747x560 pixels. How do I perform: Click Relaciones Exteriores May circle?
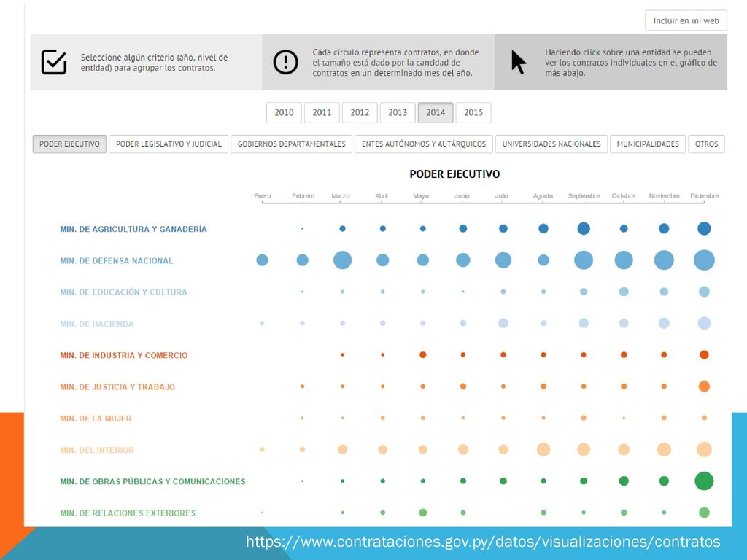pos(422,513)
